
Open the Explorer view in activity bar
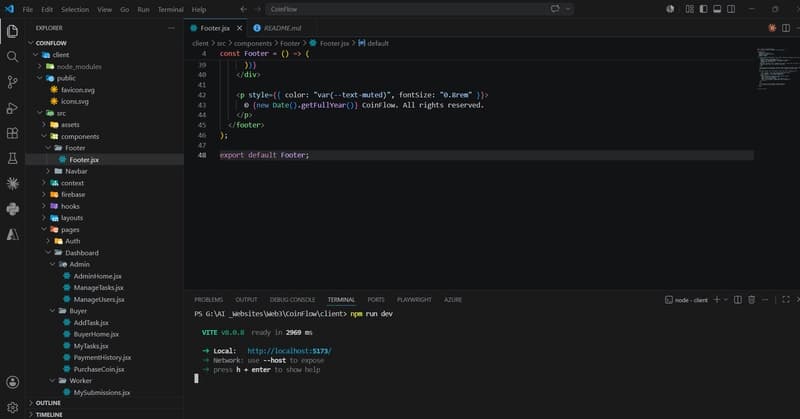12,31
